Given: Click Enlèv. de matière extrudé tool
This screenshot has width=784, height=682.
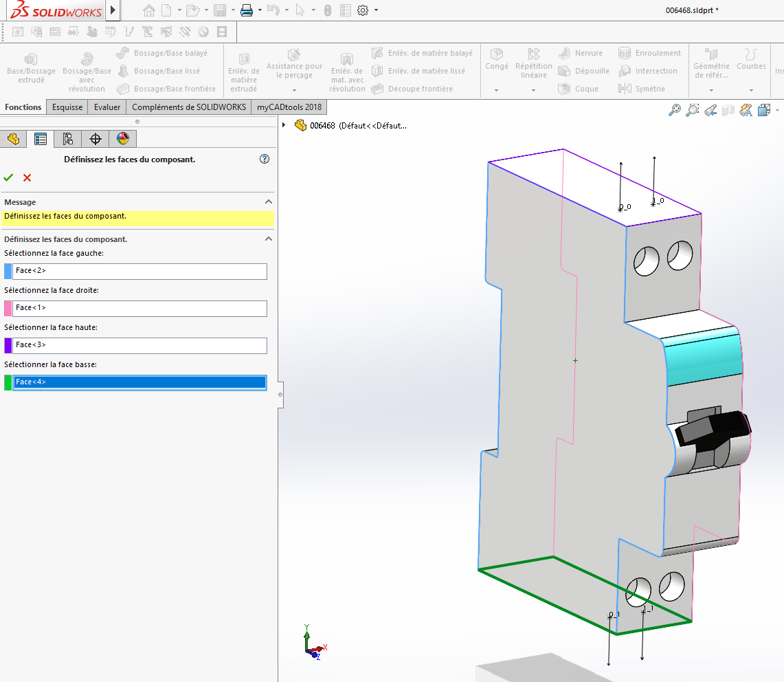Looking at the screenshot, I should click(x=244, y=73).
